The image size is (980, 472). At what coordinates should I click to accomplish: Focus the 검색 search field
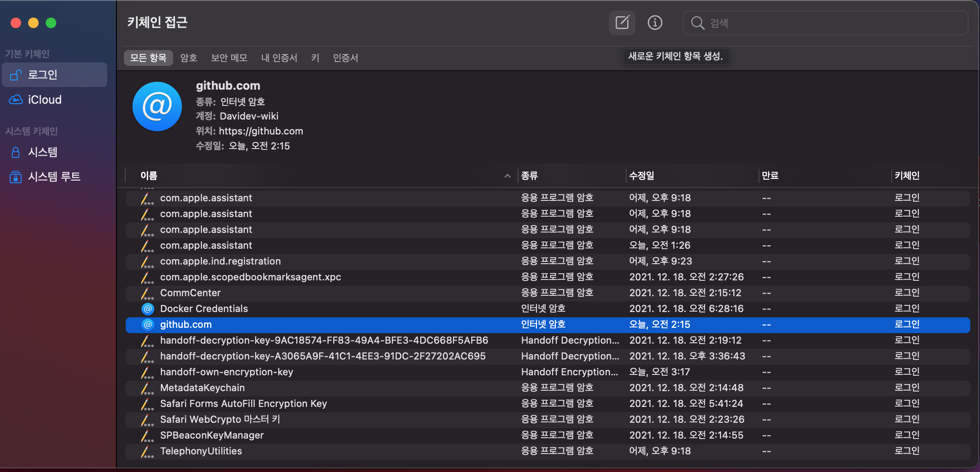pyautogui.click(x=826, y=23)
